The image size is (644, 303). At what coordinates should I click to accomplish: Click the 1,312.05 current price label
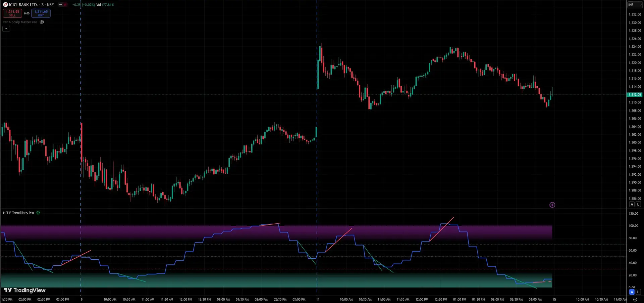(634, 95)
